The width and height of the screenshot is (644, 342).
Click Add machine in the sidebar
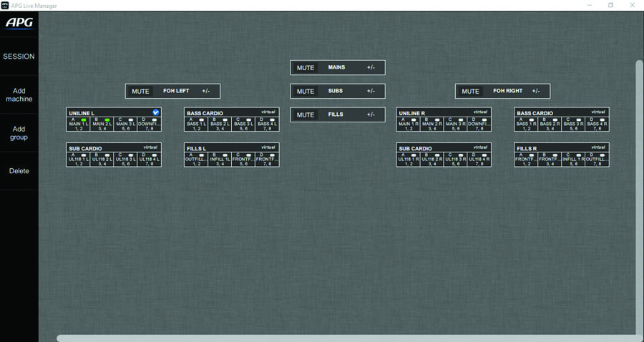pyautogui.click(x=19, y=95)
